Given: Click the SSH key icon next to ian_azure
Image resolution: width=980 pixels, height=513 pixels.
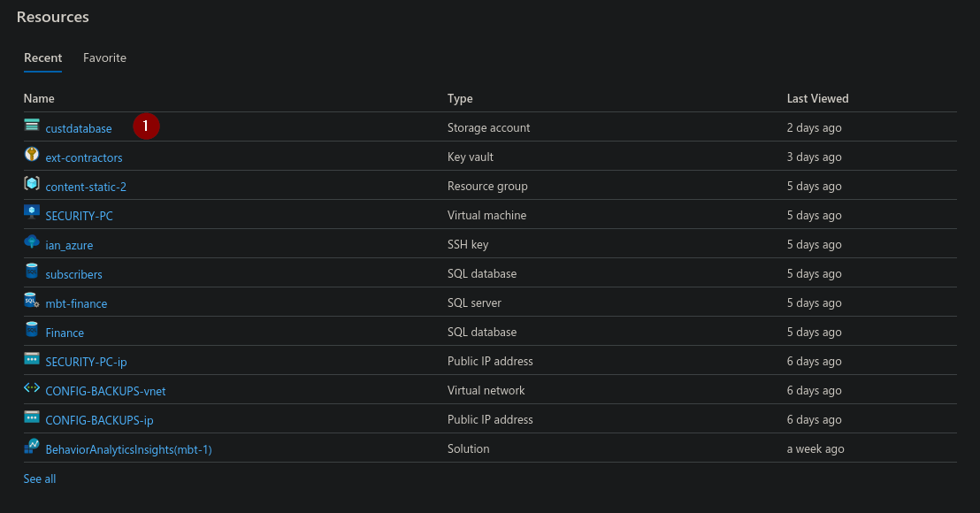Looking at the screenshot, I should click(32, 244).
